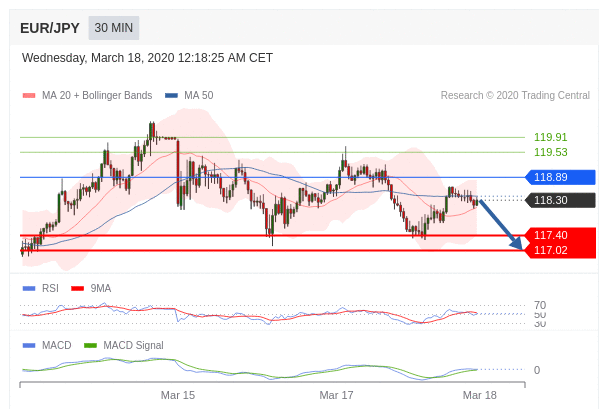The image size is (604, 417).
Task: Click the dark blue MA 50 legend swatch
Action: coord(171,95)
